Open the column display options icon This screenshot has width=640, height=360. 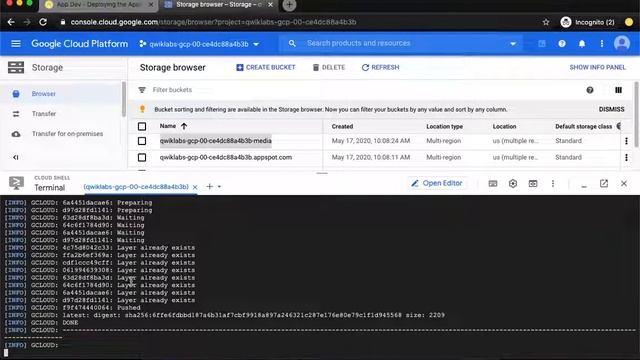coord(618,90)
